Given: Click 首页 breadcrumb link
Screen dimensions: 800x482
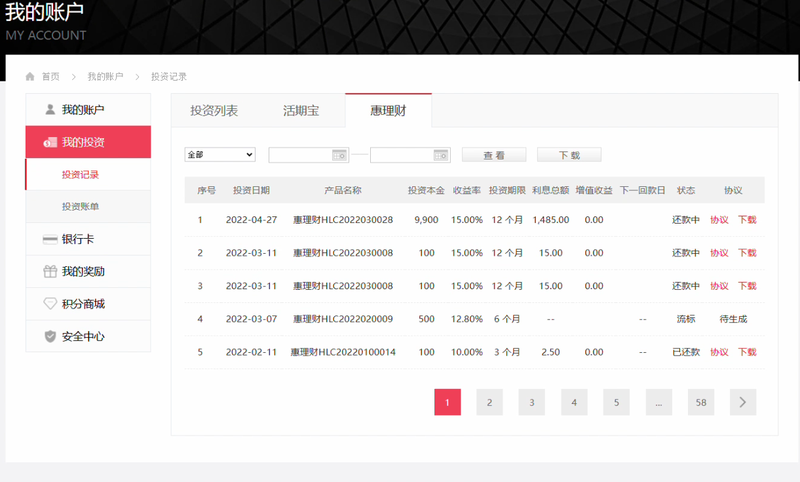Looking at the screenshot, I should point(51,77).
